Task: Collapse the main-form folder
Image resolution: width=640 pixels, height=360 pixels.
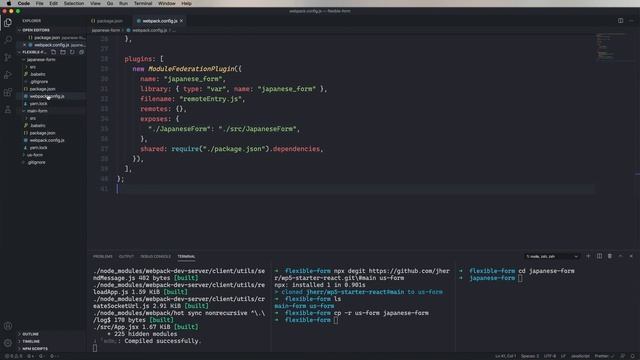Action: pos(51,111)
